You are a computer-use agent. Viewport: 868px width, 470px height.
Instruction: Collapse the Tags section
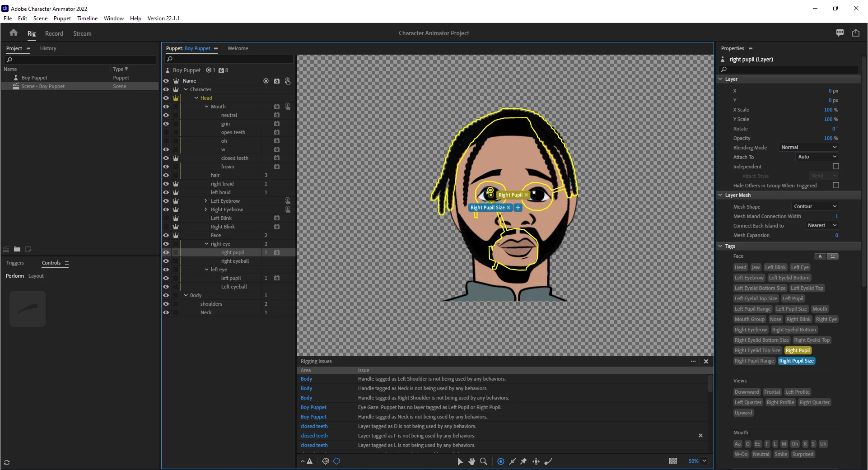(x=720, y=246)
